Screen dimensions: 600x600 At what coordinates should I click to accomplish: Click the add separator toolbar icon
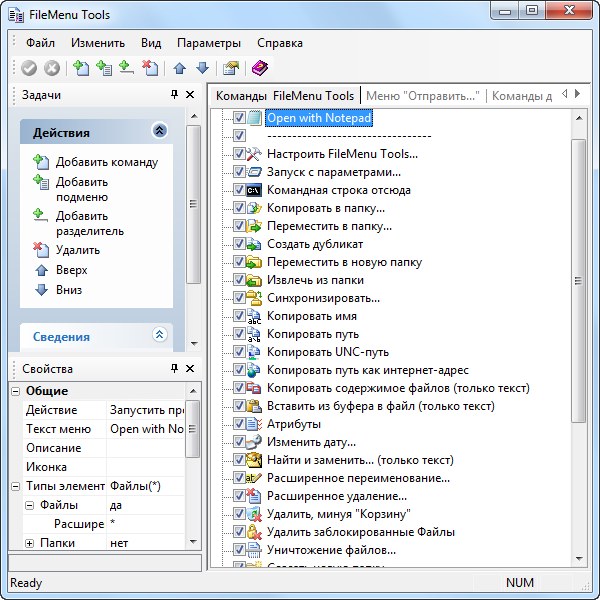click(x=127, y=68)
